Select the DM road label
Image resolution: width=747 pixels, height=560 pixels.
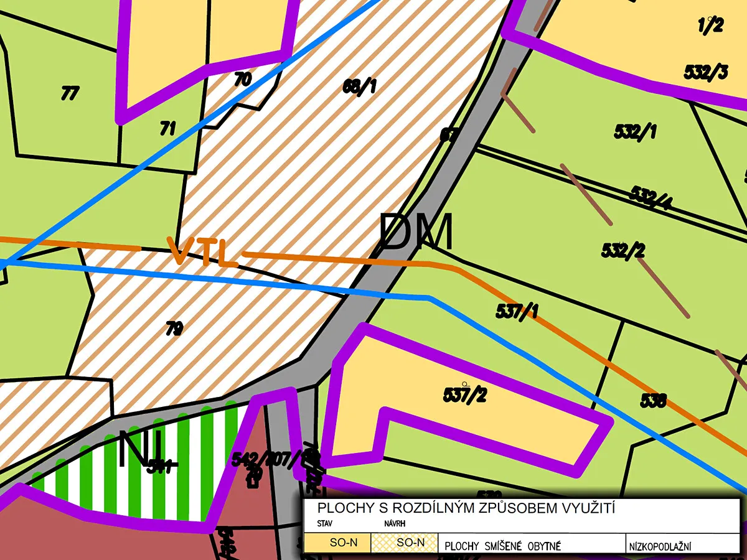tap(416, 233)
